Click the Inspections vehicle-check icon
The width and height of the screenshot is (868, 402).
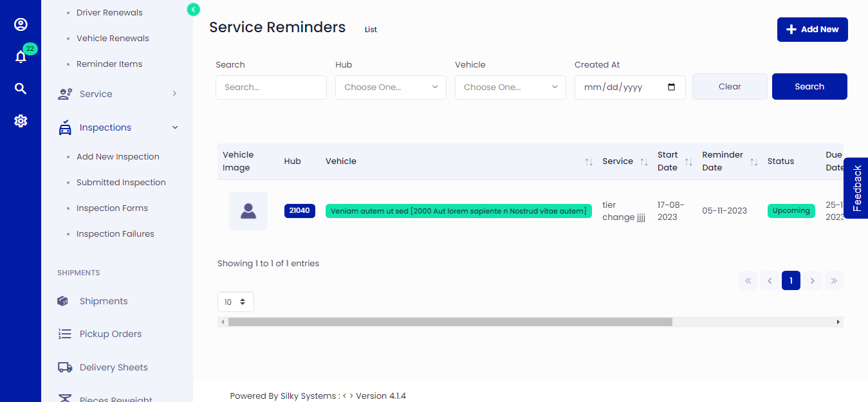pos(64,127)
